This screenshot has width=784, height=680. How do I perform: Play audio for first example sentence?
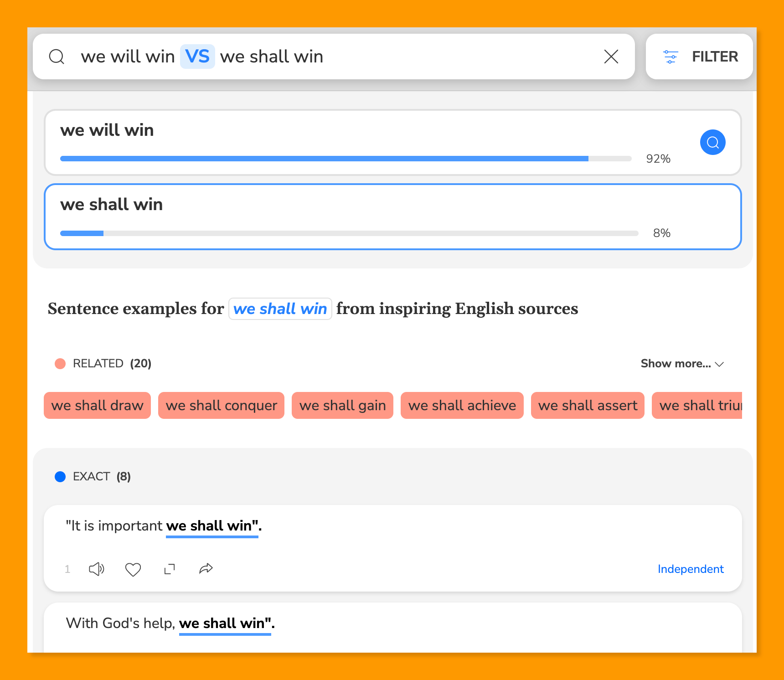(96, 569)
